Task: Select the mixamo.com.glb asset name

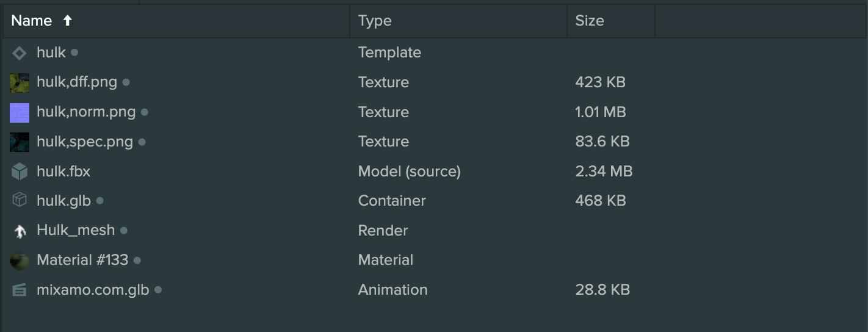Action: click(93, 290)
